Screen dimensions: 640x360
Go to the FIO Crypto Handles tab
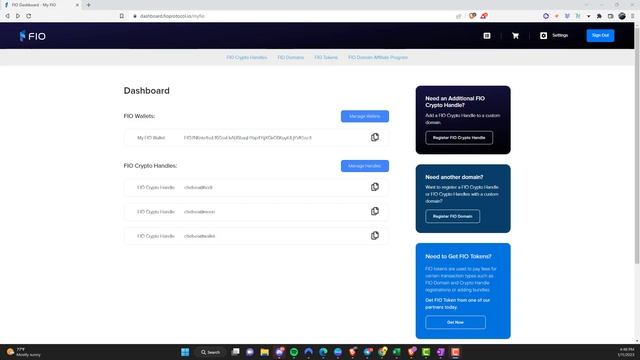click(x=247, y=58)
